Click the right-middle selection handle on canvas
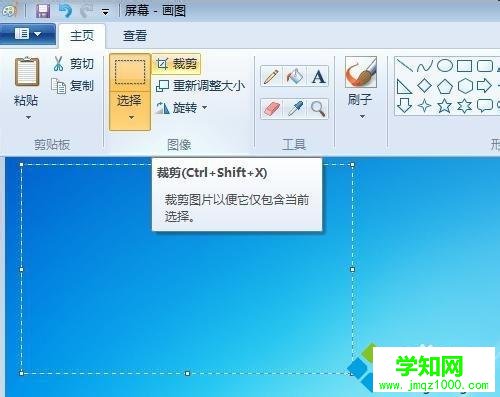Viewport: 500px width, 397px height. pos(353,269)
